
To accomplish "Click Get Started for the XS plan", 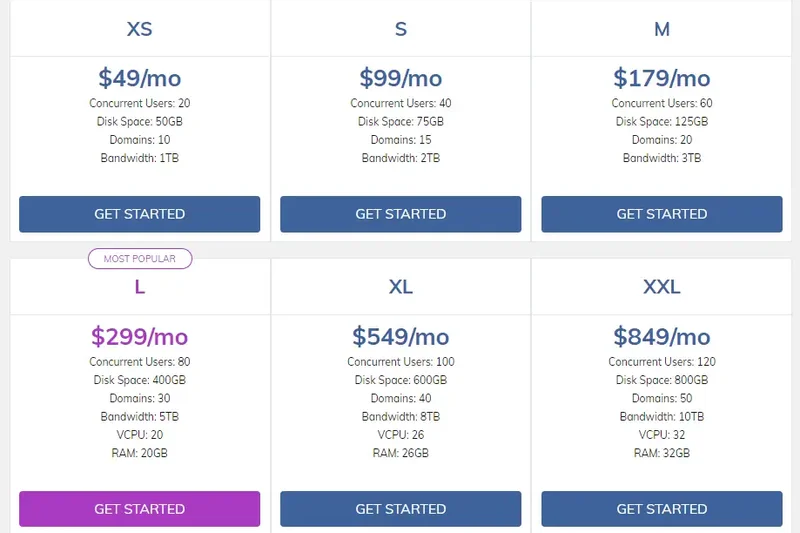I will click(x=139, y=214).
